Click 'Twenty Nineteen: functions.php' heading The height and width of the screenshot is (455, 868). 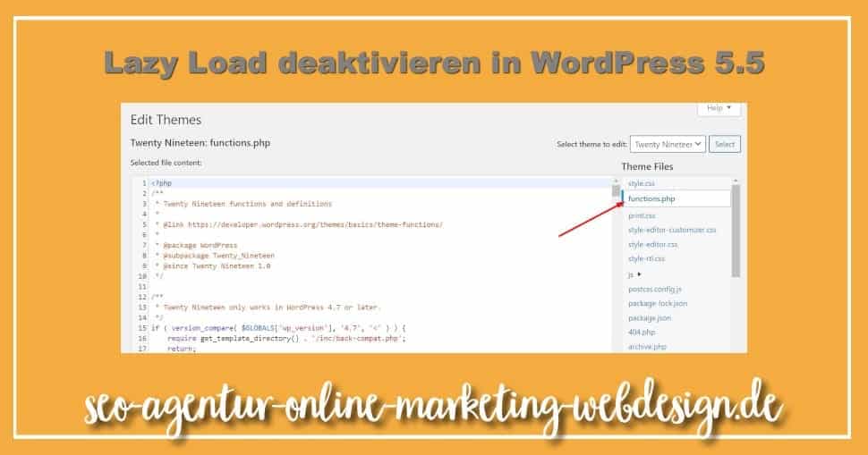[x=200, y=143]
